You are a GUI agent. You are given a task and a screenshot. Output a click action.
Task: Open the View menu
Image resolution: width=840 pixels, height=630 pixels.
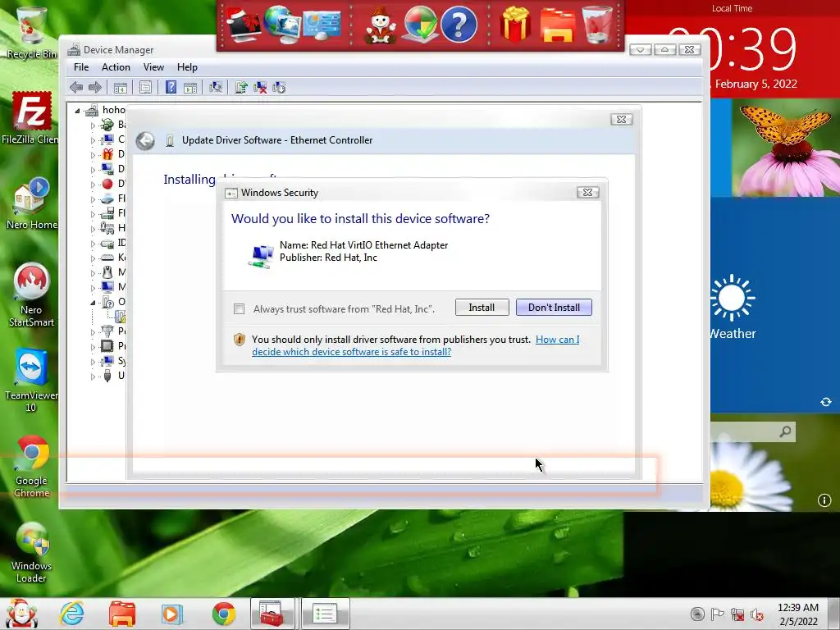point(153,67)
